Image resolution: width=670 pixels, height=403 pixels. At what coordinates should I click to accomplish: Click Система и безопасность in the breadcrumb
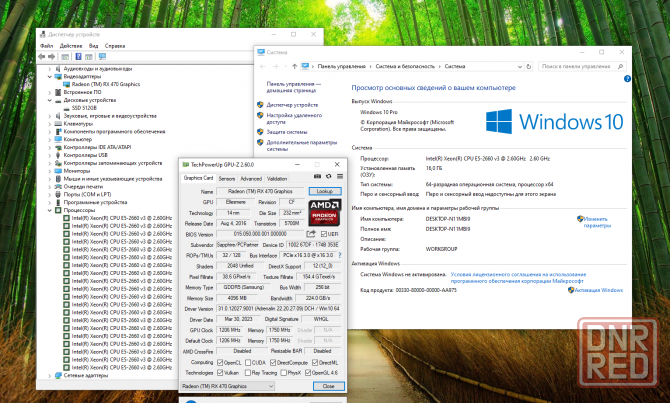coord(405,67)
